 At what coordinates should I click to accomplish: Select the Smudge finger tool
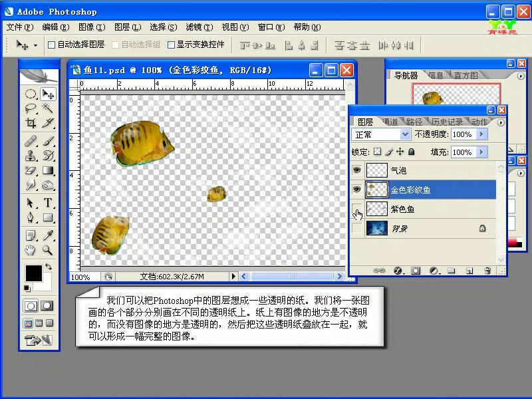pos(31,185)
